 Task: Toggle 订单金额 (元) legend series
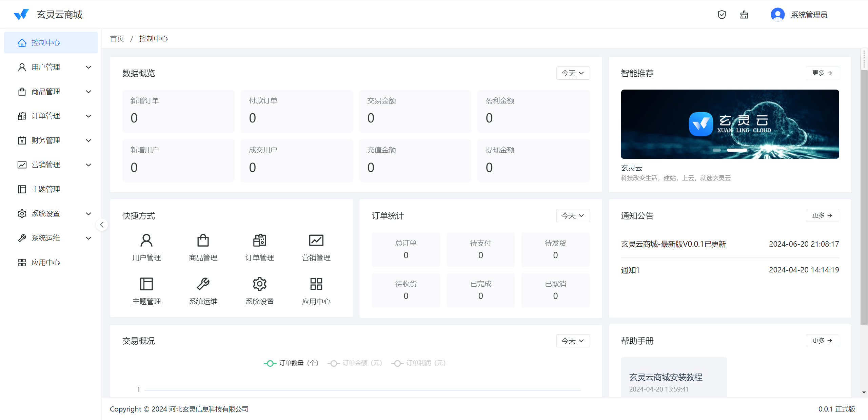pos(355,363)
